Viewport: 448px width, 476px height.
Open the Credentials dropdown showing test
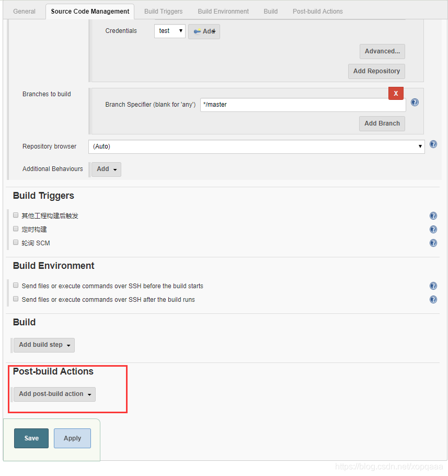169,31
